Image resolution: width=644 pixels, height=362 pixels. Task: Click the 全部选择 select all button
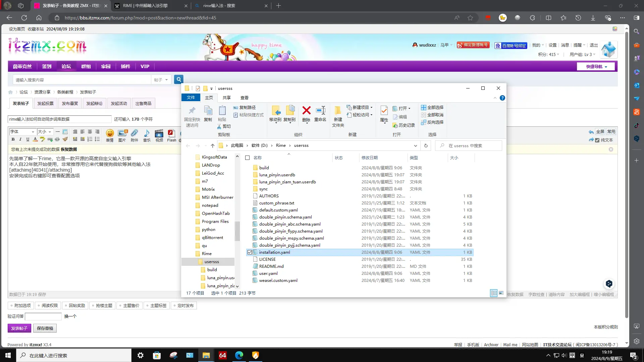[432, 108]
